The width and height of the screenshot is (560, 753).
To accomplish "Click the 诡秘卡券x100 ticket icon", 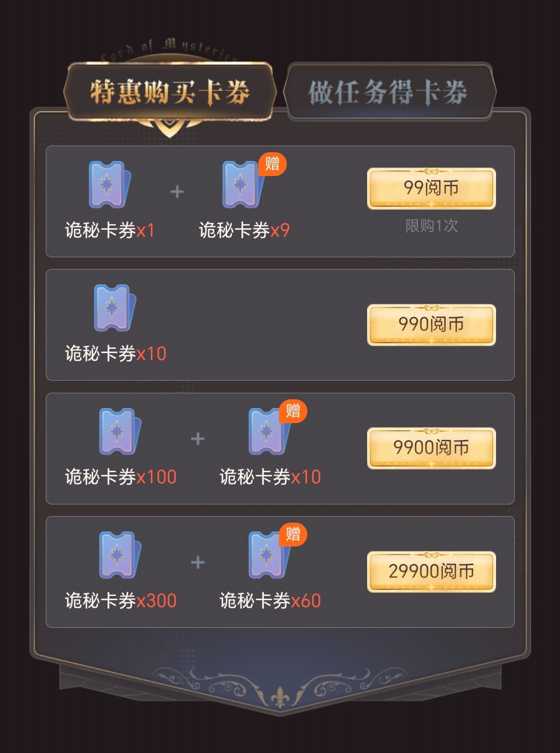I will (x=120, y=432).
